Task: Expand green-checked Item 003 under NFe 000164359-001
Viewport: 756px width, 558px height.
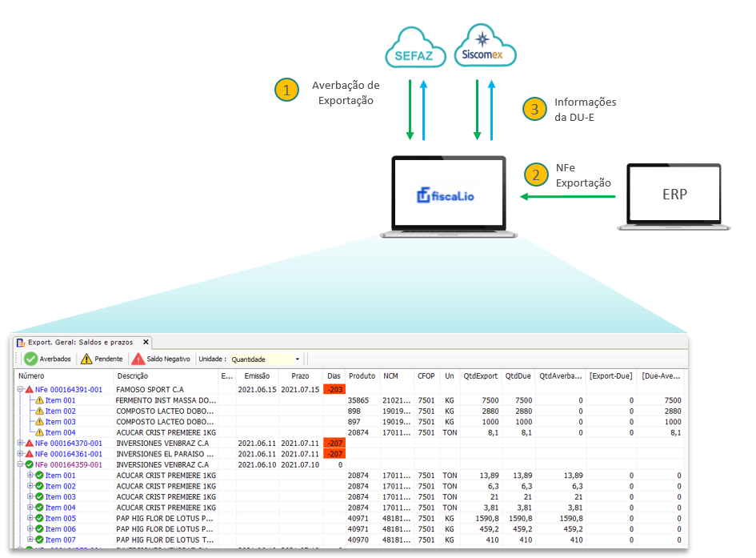Action: point(30,496)
